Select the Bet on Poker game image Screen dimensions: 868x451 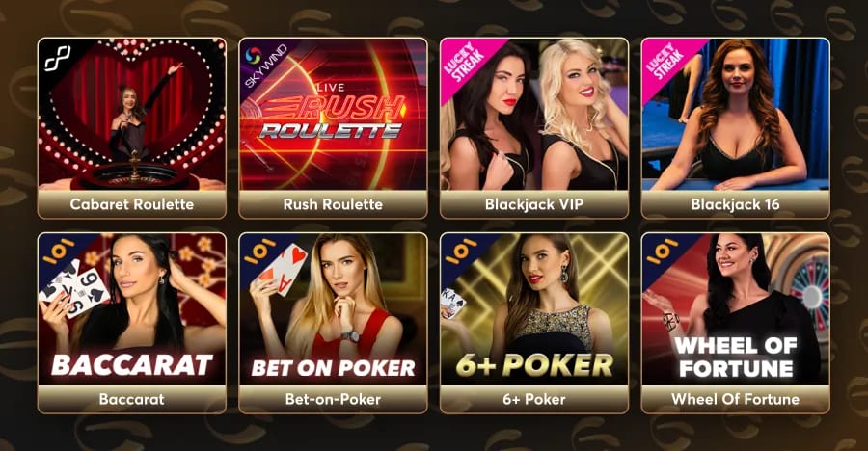click(334, 309)
